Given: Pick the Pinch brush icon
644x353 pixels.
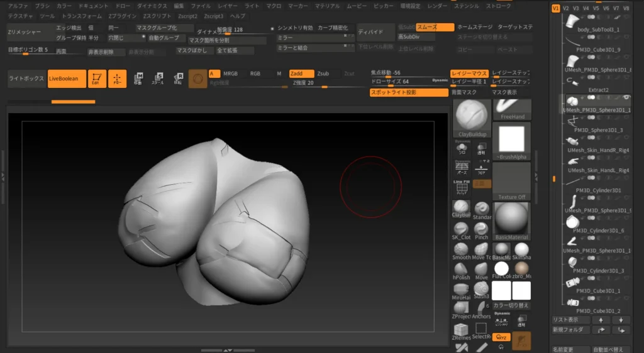Looking at the screenshot, I should 481,230.
